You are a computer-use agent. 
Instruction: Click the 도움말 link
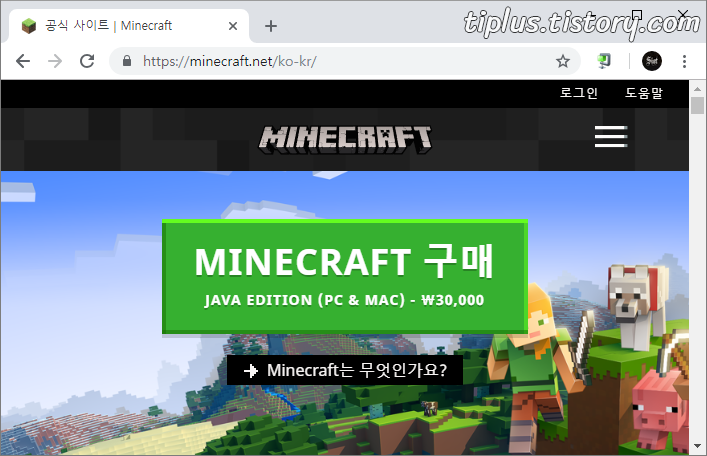[643, 93]
